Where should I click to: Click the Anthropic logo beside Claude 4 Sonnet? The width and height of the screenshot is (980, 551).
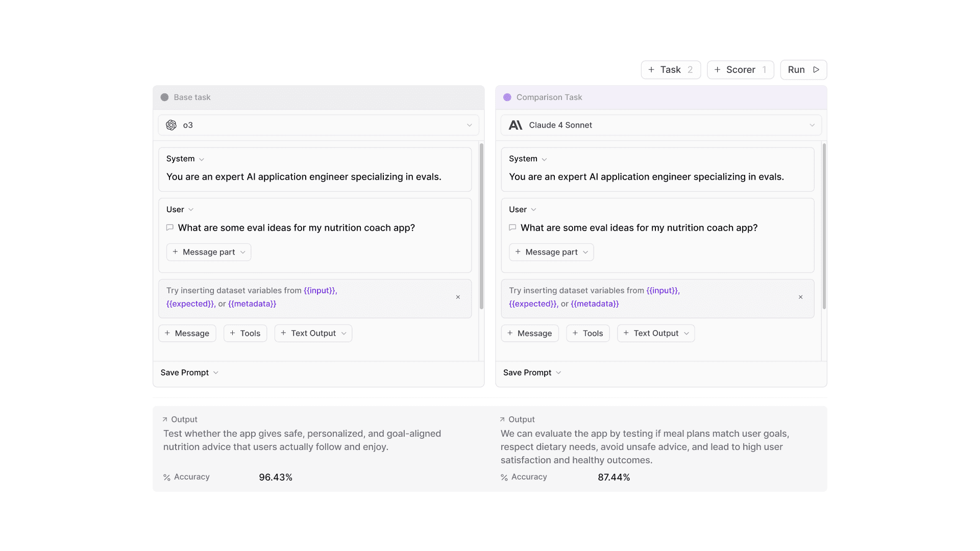tap(516, 125)
